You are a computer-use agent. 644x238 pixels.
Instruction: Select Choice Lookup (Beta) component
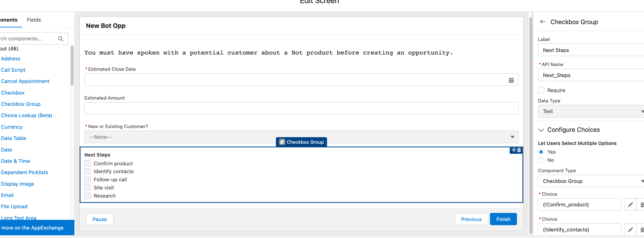click(27, 115)
